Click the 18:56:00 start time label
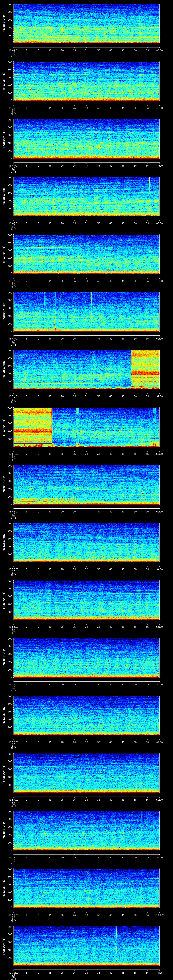This screenshot has width=173, height=980. coord(13,742)
